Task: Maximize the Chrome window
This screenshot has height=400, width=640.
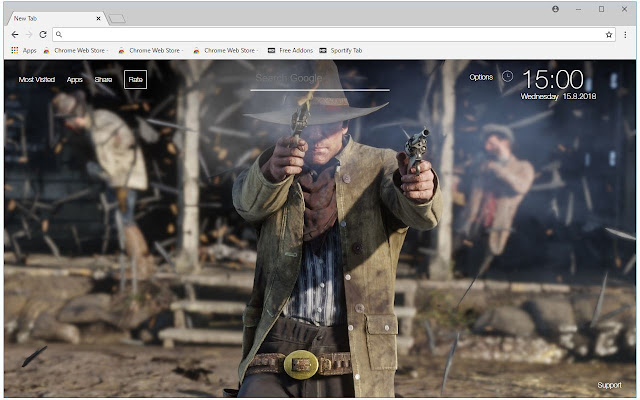Action: pyautogui.click(x=601, y=9)
